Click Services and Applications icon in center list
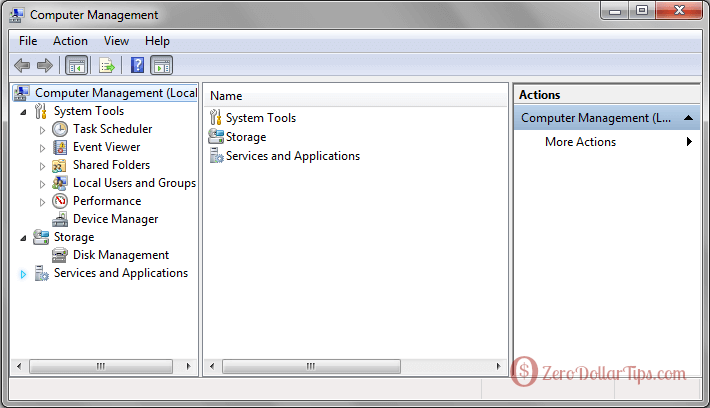 tap(216, 155)
